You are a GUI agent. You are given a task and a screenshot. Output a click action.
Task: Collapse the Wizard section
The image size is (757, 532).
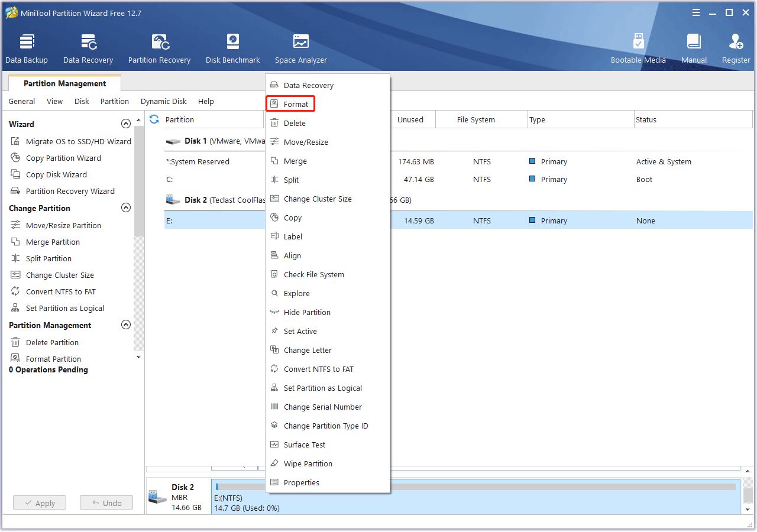(x=125, y=124)
